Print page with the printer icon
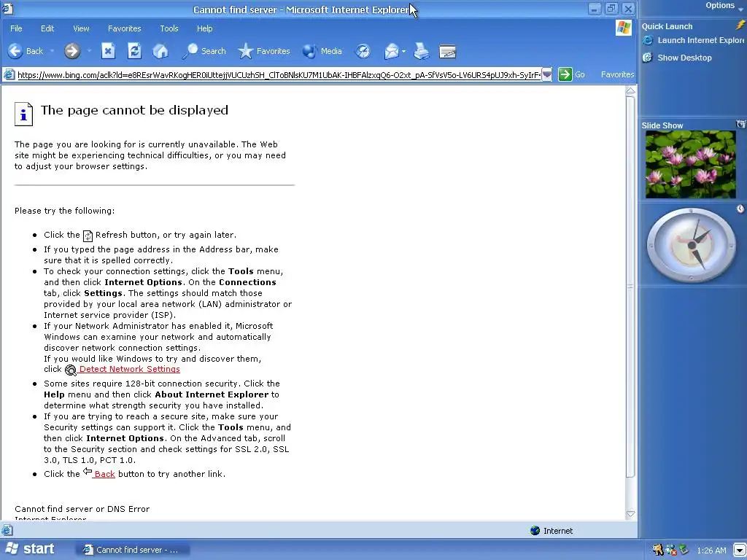747x560 pixels. coord(421,51)
